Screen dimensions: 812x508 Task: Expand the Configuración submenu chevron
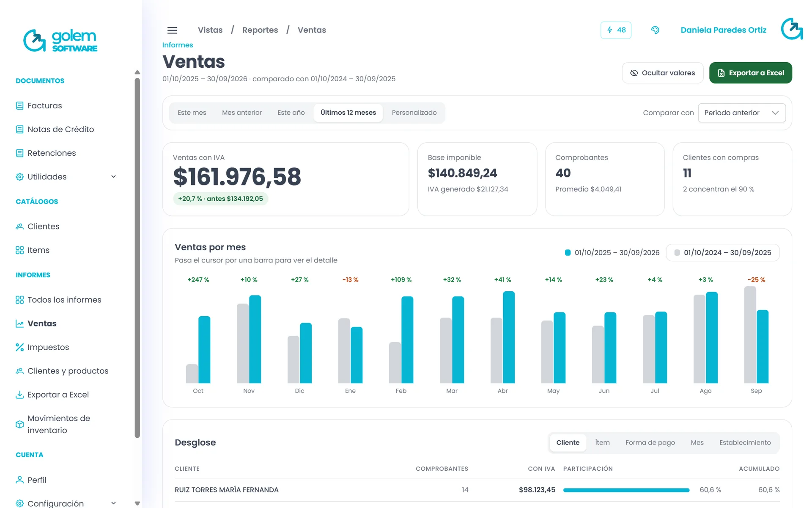tap(113, 503)
